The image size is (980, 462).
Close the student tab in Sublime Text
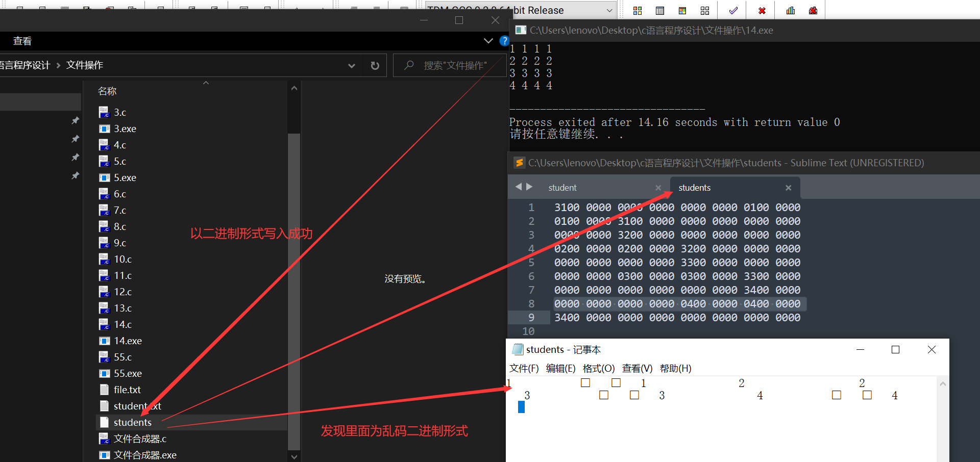click(658, 188)
